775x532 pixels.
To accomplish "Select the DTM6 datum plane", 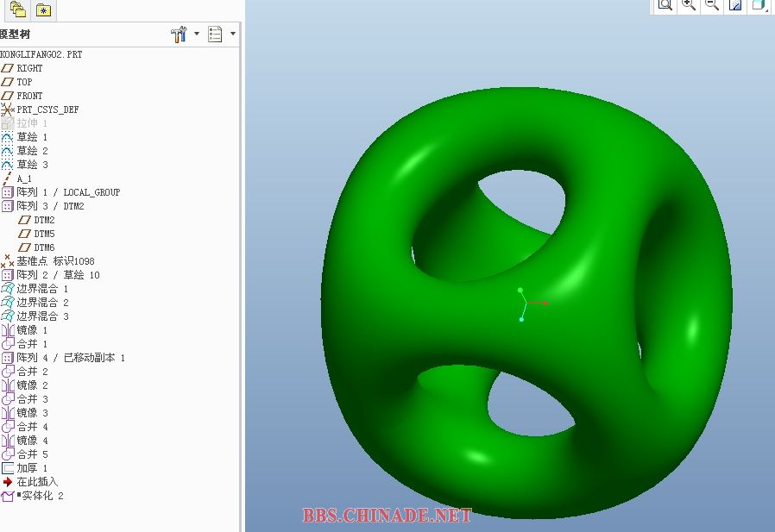I will [x=36, y=247].
